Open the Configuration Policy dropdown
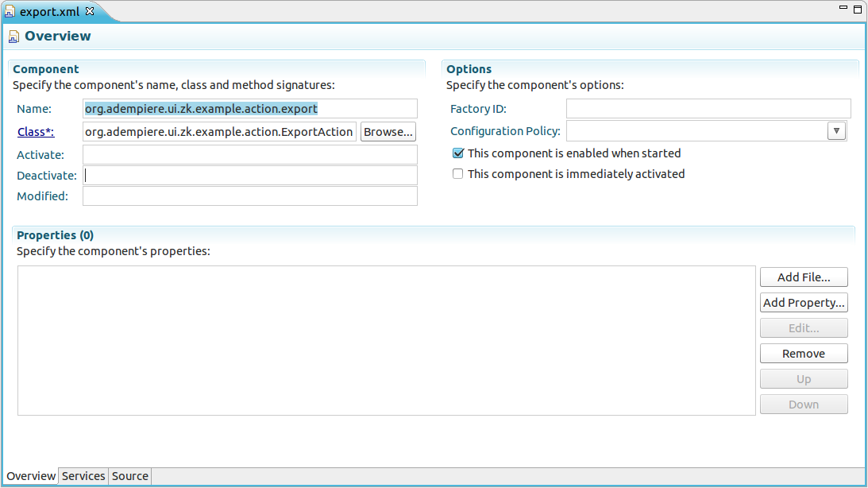The image size is (868, 488). pyautogui.click(x=836, y=131)
